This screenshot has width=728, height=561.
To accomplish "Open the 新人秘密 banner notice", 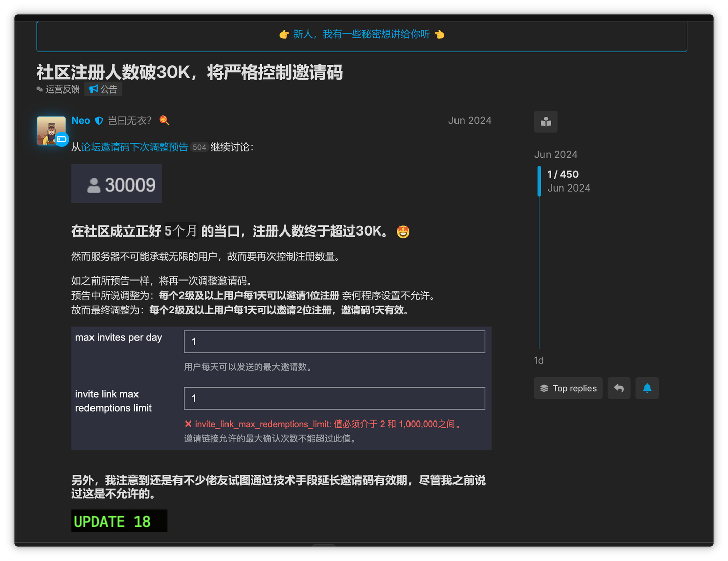I will 361,34.
